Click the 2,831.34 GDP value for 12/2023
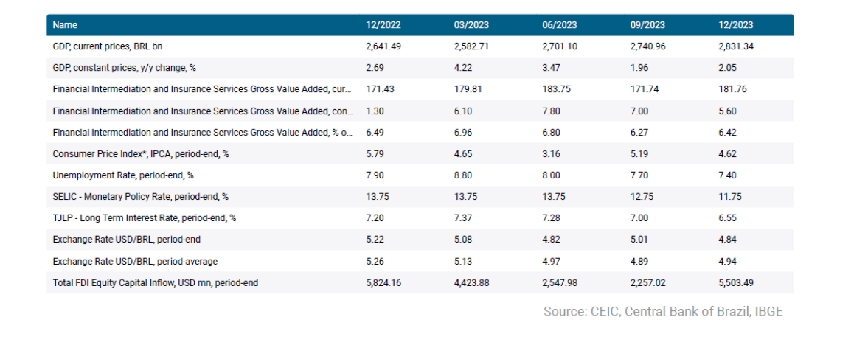The height and width of the screenshot is (348, 868). pos(740,46)
